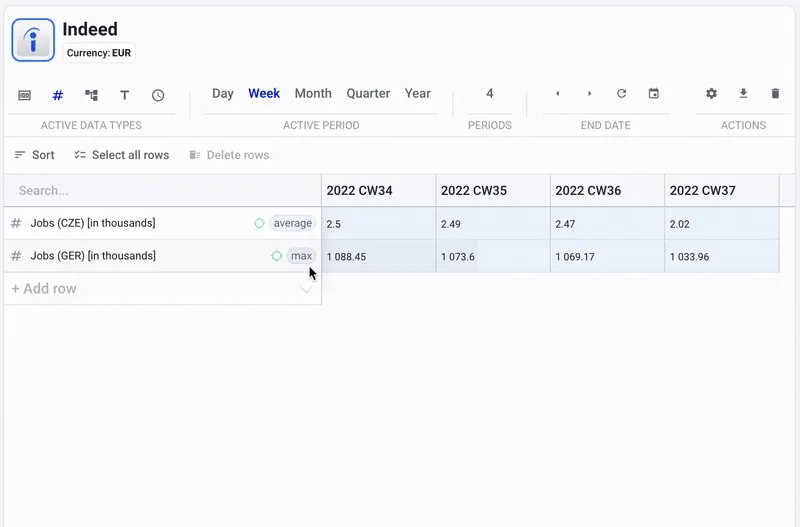Focus the Search... input field
800x527 pixels.
point(163,190)
